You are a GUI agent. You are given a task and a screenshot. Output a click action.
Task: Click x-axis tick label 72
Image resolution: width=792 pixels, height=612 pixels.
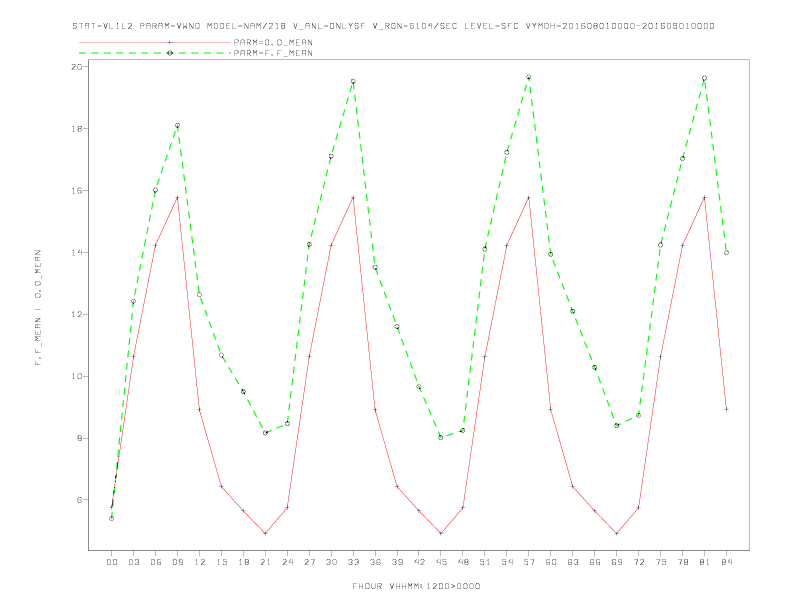coord(638,562)
